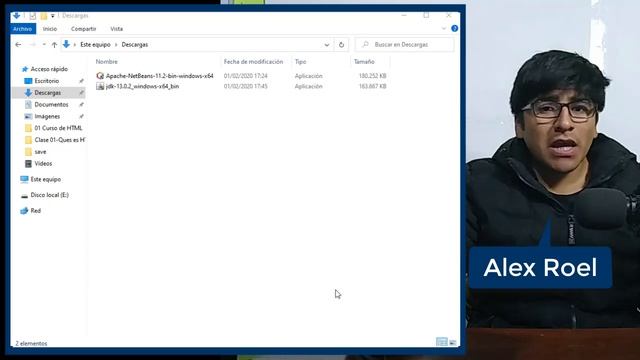Open the help question mark icon
This screenshot has height=360, width=640.
click(454, 29)
